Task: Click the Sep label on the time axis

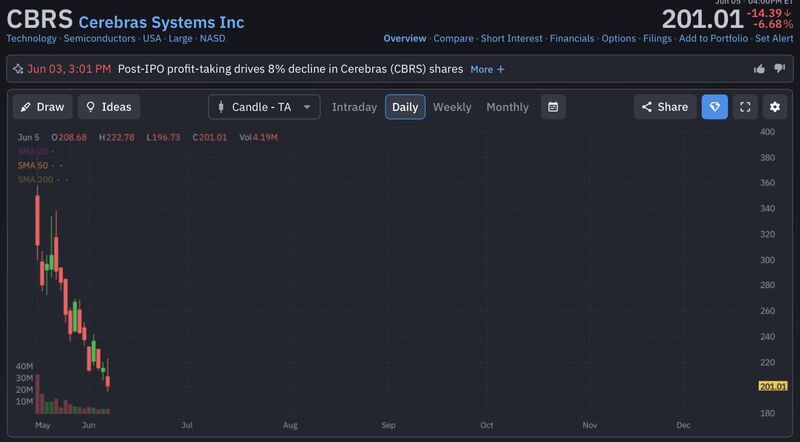Action: click(388, 425)
